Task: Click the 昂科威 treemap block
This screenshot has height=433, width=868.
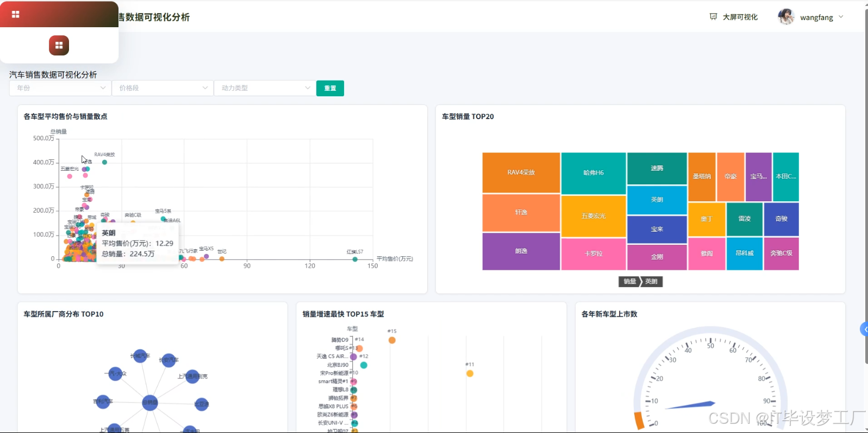Action: (x=745, y=253)
